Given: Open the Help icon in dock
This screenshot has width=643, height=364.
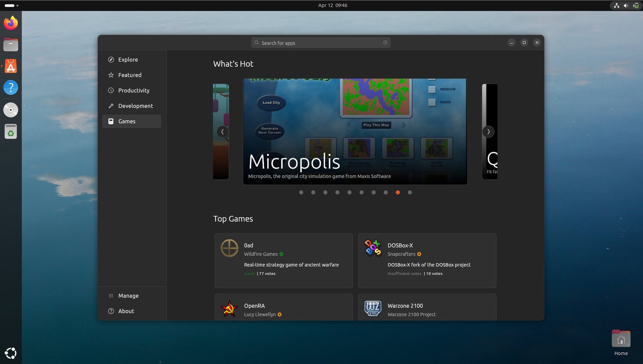Looking at the screenshot, I should (x=11, y=88).
